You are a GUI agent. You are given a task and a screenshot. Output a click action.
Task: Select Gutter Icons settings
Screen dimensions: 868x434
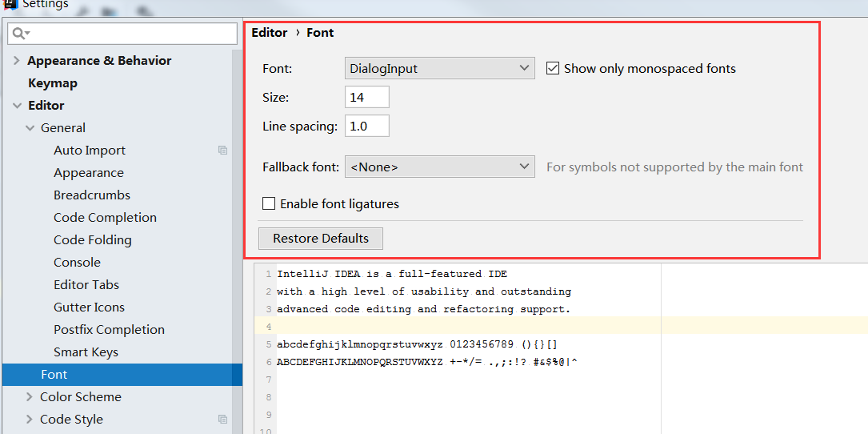coord(89,307)
